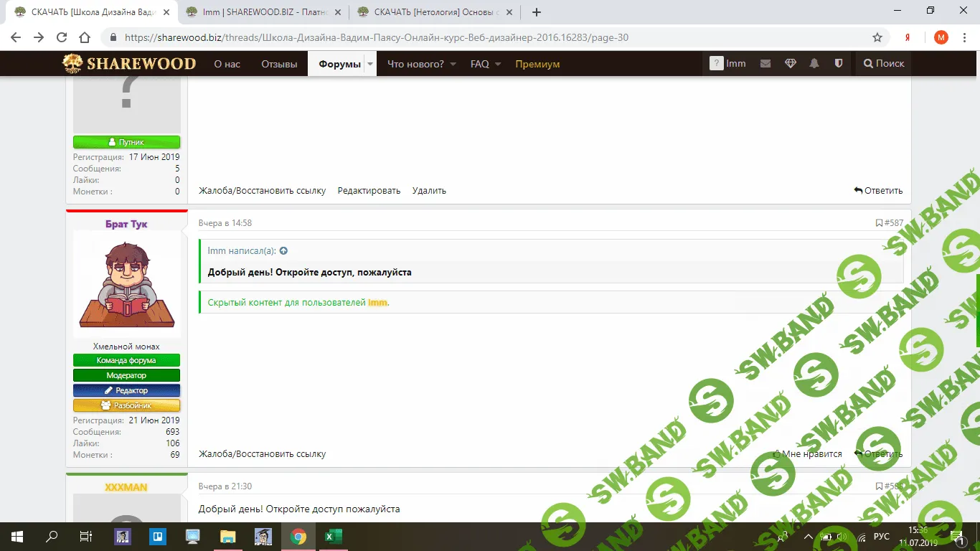Image resolution: width=980 pixels, height=551 pixels.
Task: Click the Редактор badge
Action: [x=126, y=390]
